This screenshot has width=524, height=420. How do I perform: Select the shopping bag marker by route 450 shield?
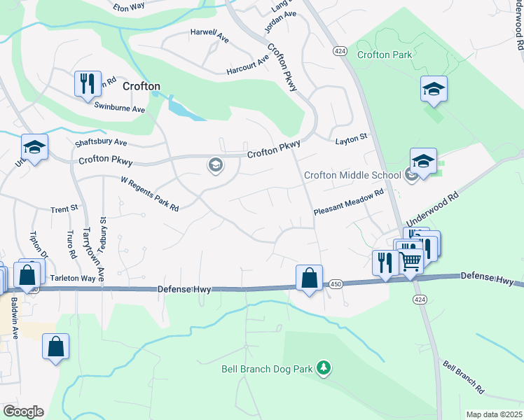pos(310,278)
